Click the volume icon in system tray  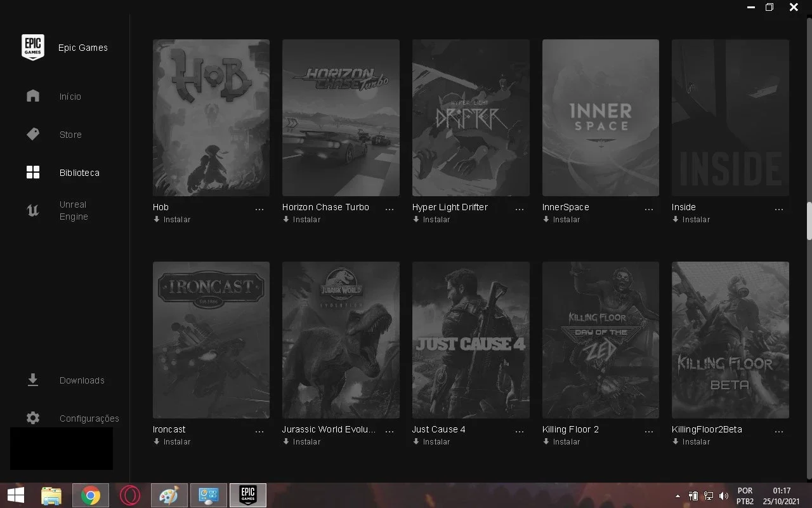[724, 495]
